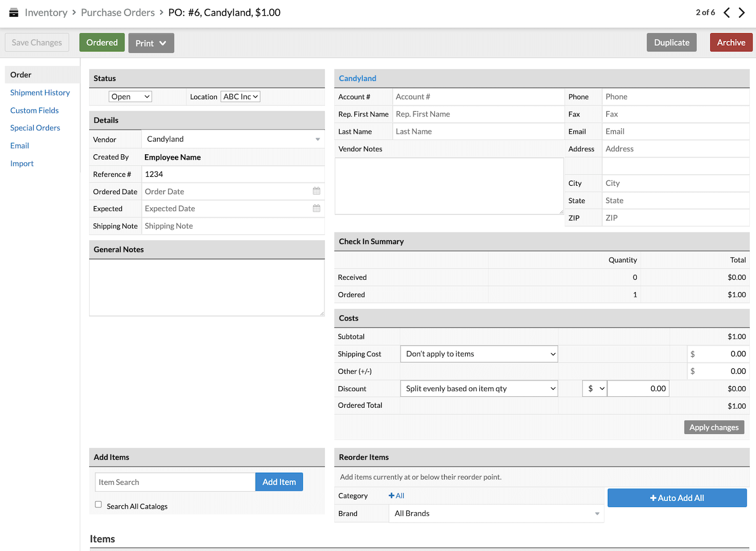Expand the Location ABC Inc dropdown
The height and width of the screenshot is (551, 756).
pos(240,97)
